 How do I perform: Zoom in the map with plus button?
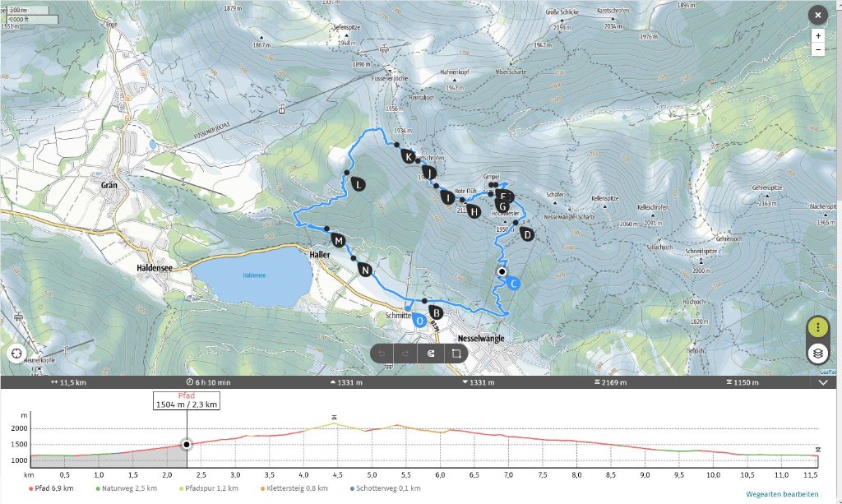tap(817, 36)
